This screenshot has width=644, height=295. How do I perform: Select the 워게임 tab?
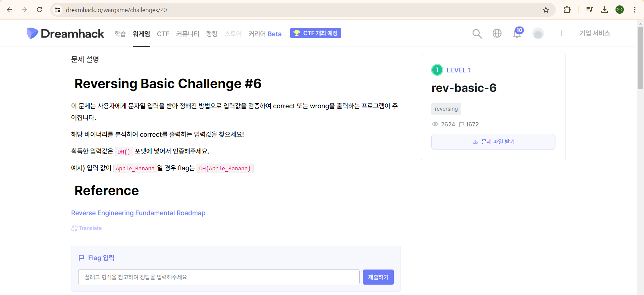pyautogui.click(x=141, y=34)
